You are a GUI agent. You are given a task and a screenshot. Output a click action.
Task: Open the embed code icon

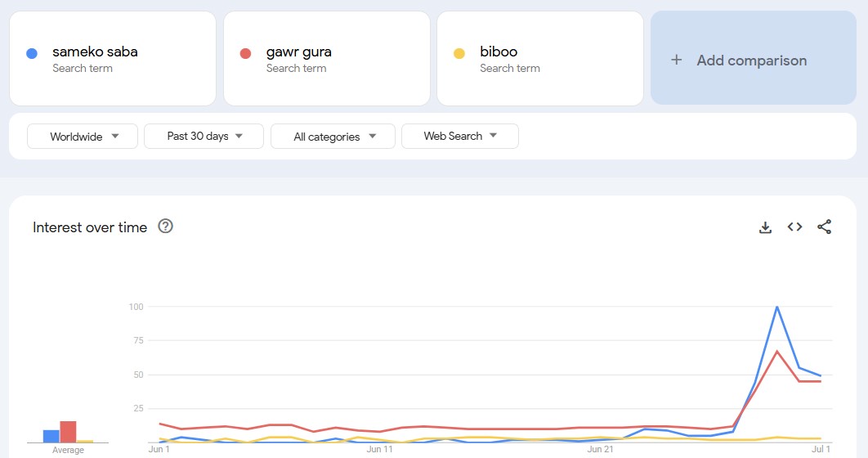coord(795,227)
